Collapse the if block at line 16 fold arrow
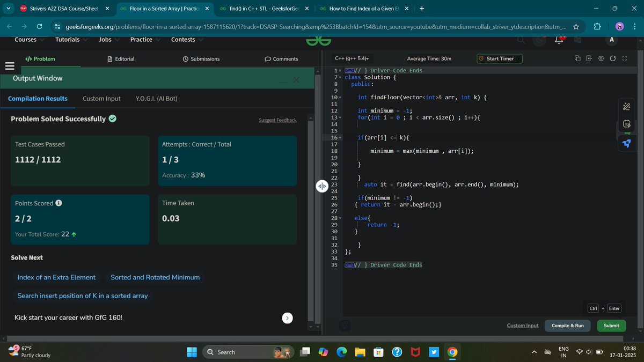The image size is (644, 362). coord(340,138)
